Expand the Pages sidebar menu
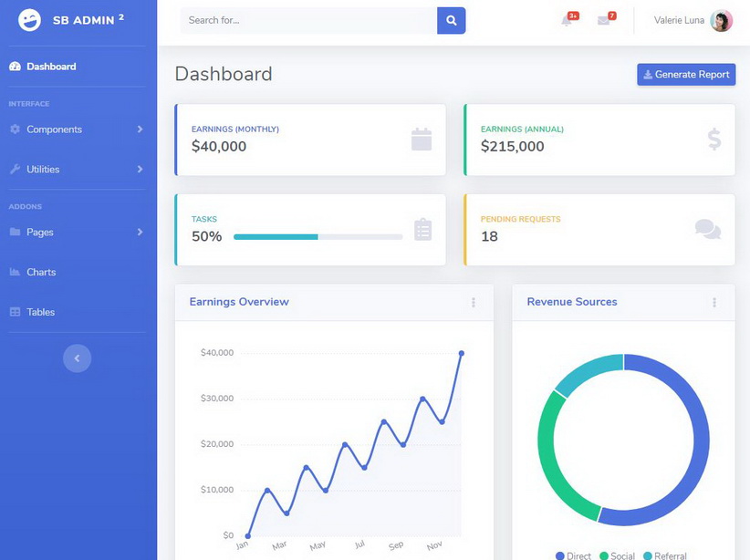Image resolution: width=750 pixels, height=560 pixels. 77,233
